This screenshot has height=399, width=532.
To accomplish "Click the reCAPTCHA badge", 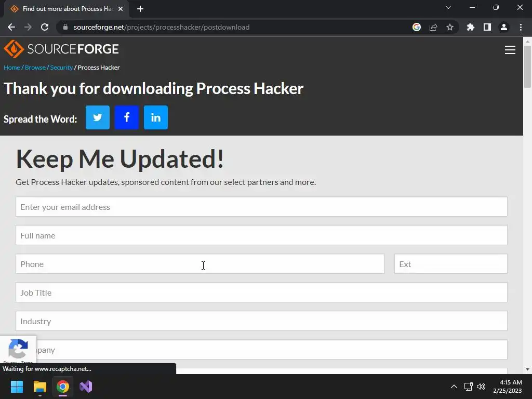I will pyautogui.click(x=18, y=349).
